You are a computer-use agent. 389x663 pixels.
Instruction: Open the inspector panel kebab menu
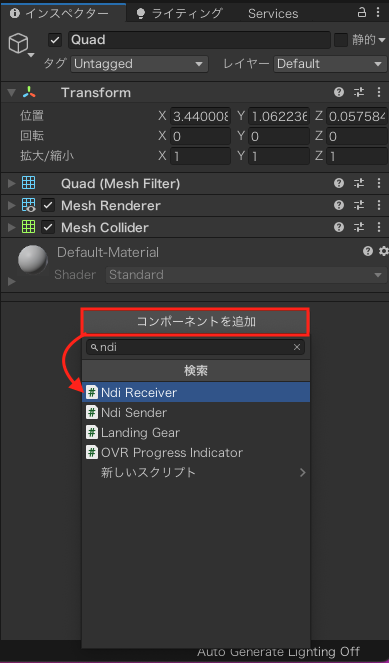click(x=378, y=12)
